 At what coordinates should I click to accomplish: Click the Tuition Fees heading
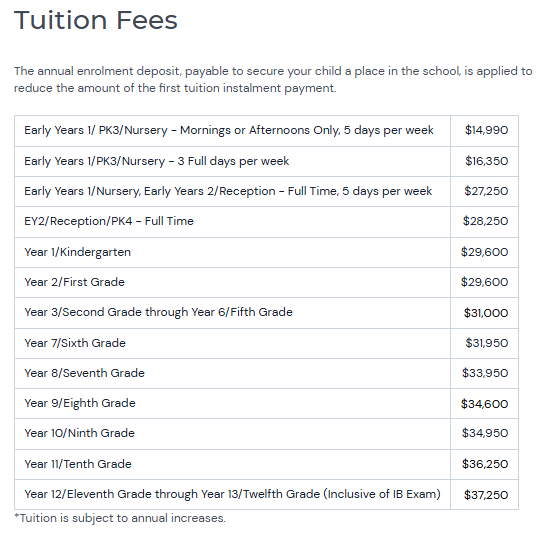pos(96,20)
